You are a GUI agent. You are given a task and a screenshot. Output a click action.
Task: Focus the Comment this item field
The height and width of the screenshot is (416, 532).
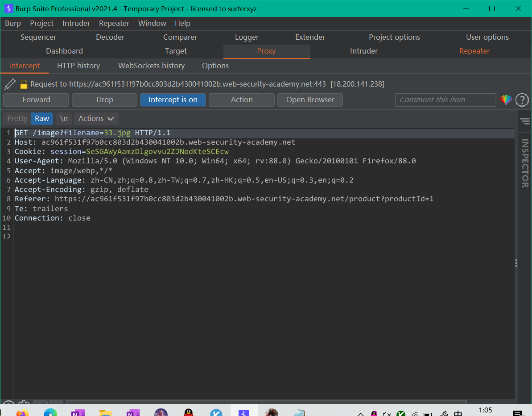tap(445, 100)
